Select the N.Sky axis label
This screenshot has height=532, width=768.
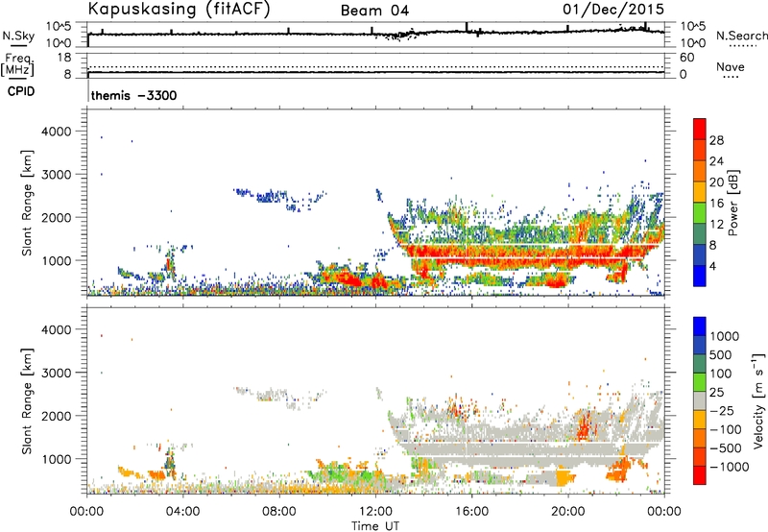(x=18, y=36)
